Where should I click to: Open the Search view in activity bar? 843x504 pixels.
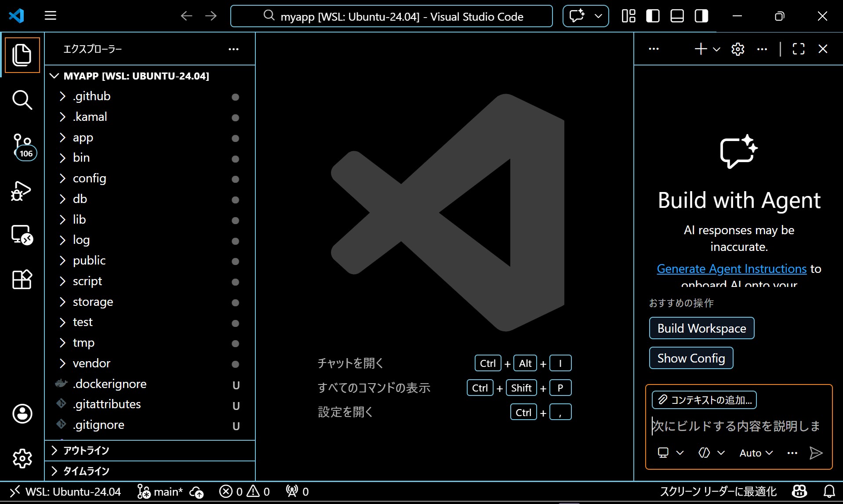[22, 100]
